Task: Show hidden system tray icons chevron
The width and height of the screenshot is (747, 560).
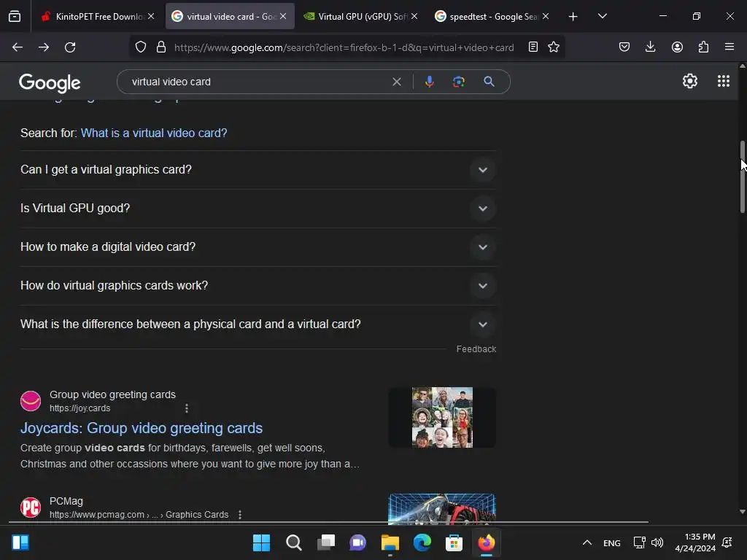Action: coord(587,542)
